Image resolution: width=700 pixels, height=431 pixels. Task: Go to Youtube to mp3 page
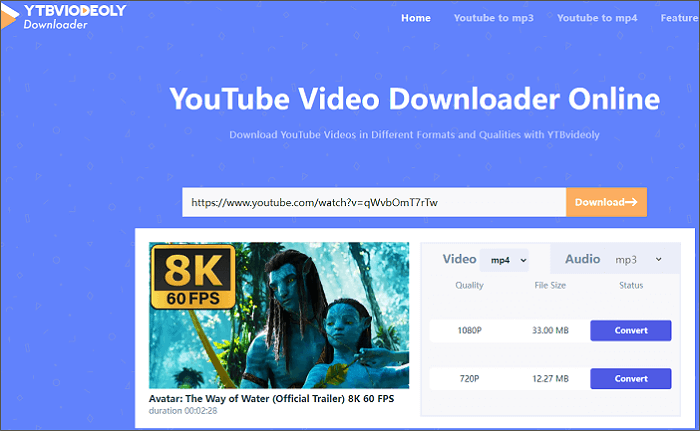click(x=493, y=18)
